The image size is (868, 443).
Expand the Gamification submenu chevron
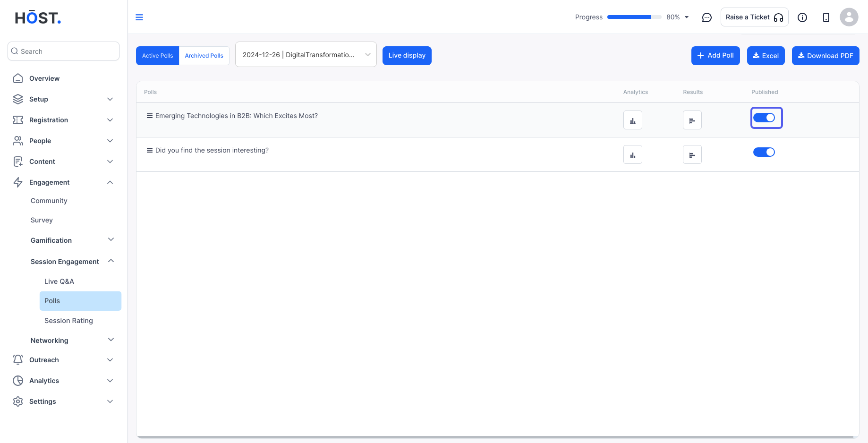(111, 239)
